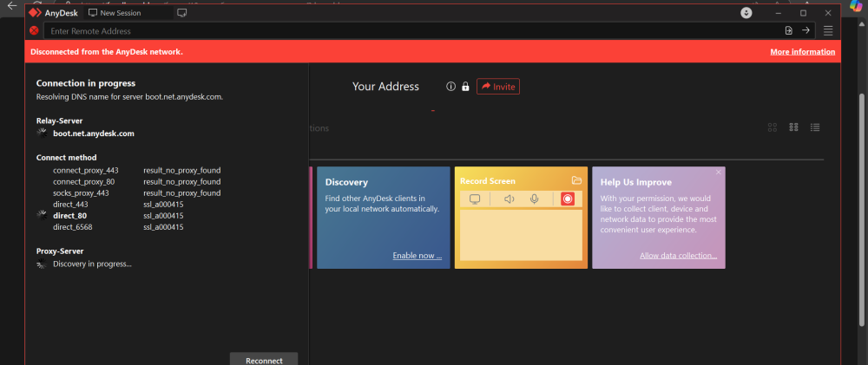Switch to the small tiles view
Viewport: 868px width, 365px height.
click(x=793, y=127)
